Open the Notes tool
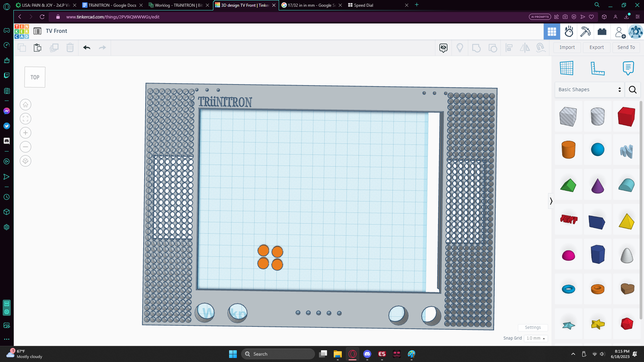 628,68
